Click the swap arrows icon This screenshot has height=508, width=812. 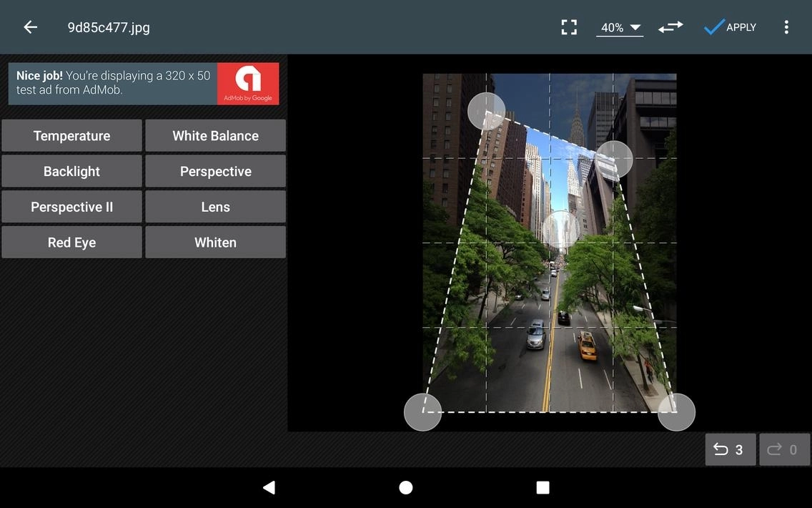click(670, 27)
